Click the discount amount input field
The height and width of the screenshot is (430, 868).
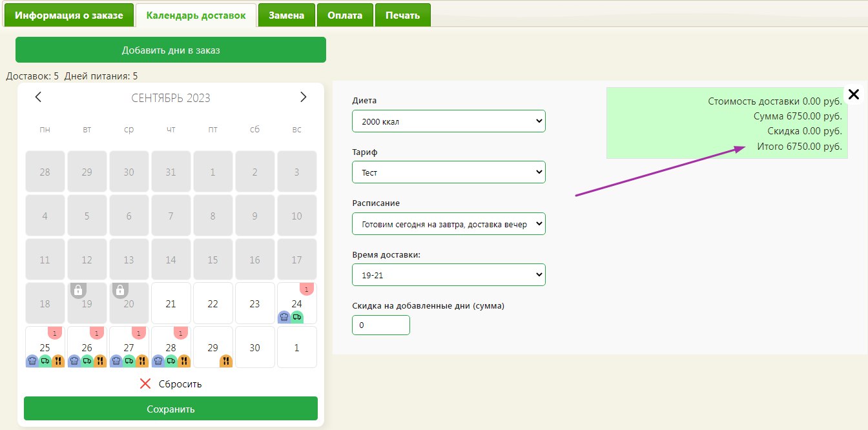coord(380,325)
